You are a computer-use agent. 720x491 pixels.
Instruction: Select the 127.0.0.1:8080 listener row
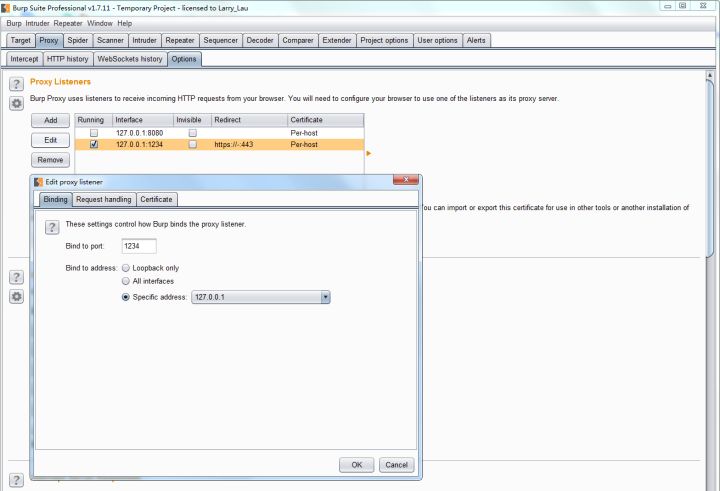219,133
